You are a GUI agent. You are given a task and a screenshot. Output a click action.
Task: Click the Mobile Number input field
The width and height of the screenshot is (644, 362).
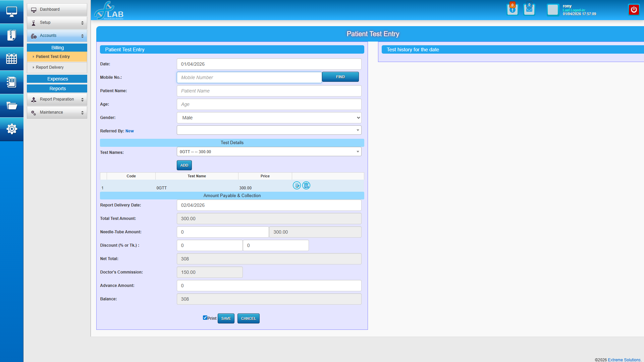pyautogui.click(x=249, y=77)
